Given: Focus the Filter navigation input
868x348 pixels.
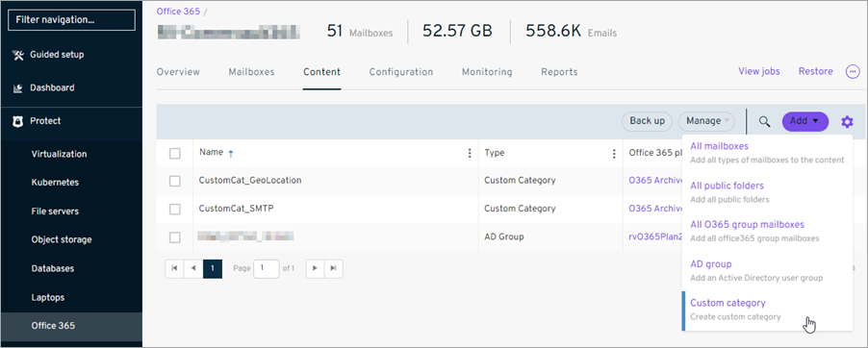Looking at the screenshot, I should pos(71,20).
